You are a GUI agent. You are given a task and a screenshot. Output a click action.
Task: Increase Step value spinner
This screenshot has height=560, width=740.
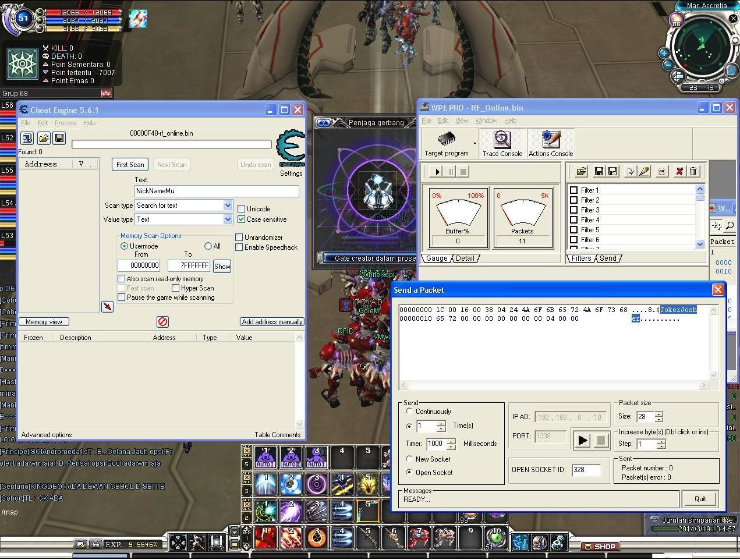click(x=661, y=441)
